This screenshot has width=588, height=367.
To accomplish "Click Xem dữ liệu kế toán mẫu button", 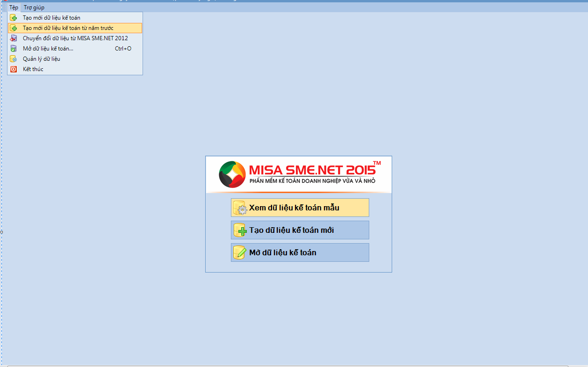I will pyautogui.click(x=300, y=208).
